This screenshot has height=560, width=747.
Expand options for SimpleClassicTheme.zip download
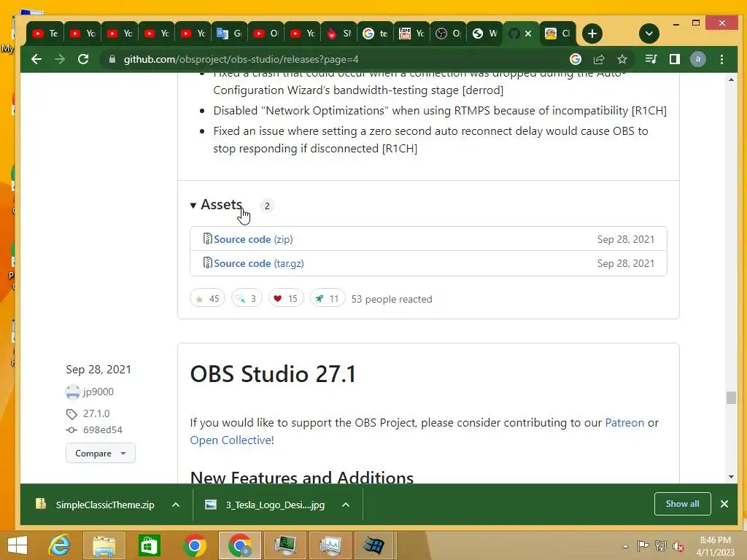click(x=176, y=505)
